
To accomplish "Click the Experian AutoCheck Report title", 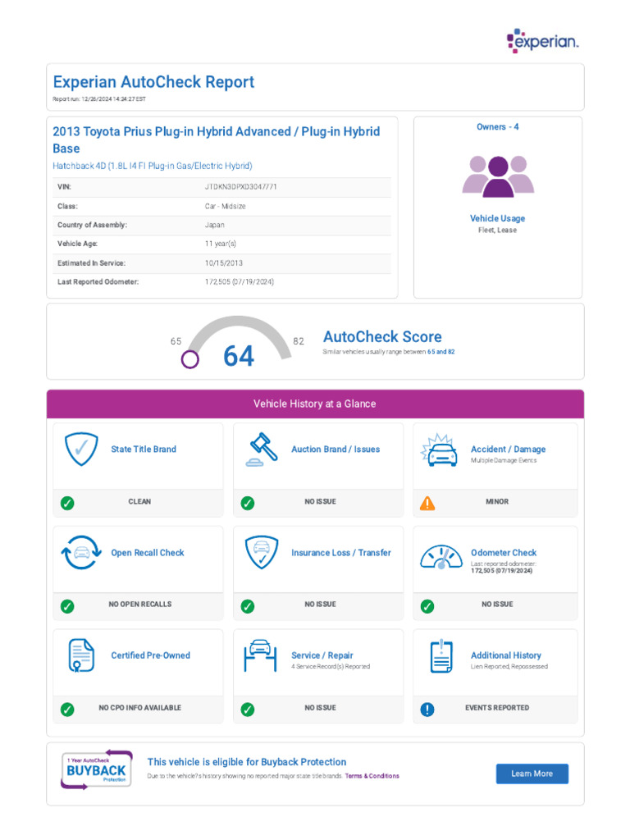I will tap(153, 82).
